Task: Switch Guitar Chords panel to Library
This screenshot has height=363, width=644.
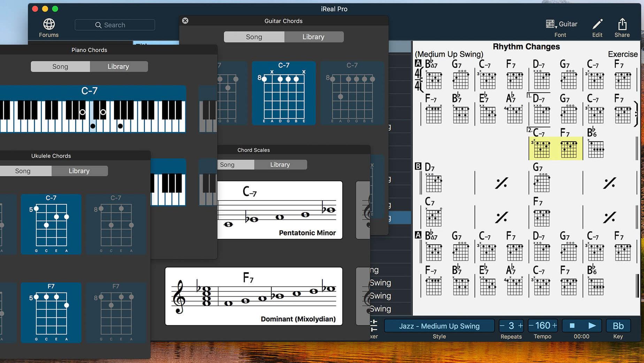Action: coord(314,37)
